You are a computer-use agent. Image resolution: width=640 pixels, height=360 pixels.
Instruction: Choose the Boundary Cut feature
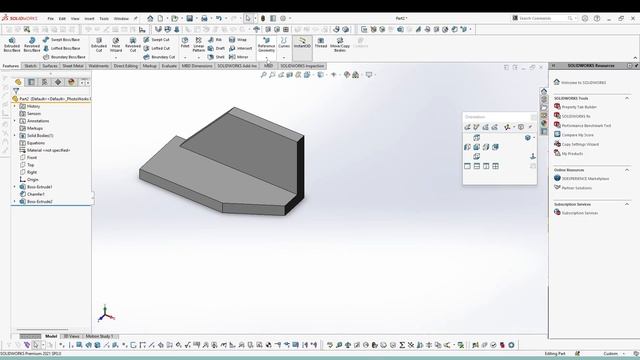[159, 57]
